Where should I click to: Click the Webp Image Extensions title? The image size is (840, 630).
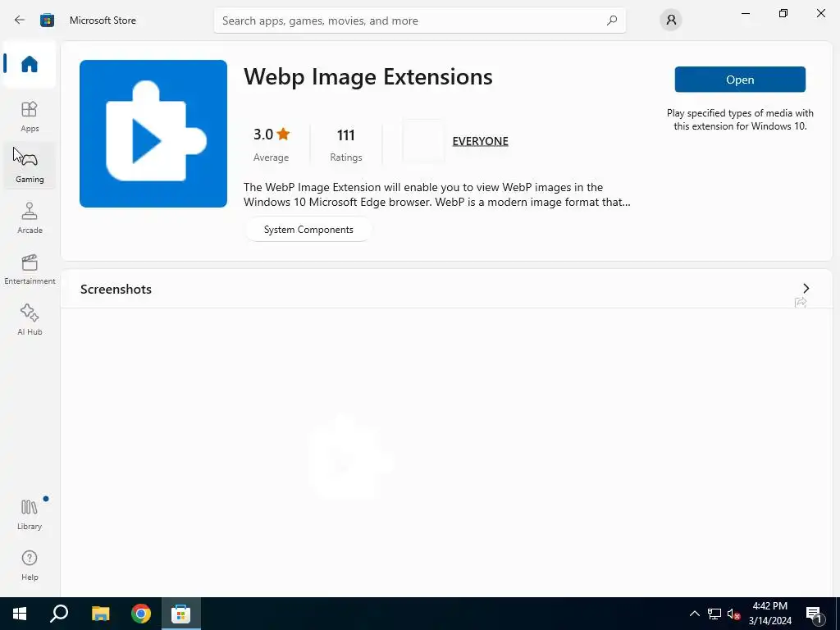(368, 76)
